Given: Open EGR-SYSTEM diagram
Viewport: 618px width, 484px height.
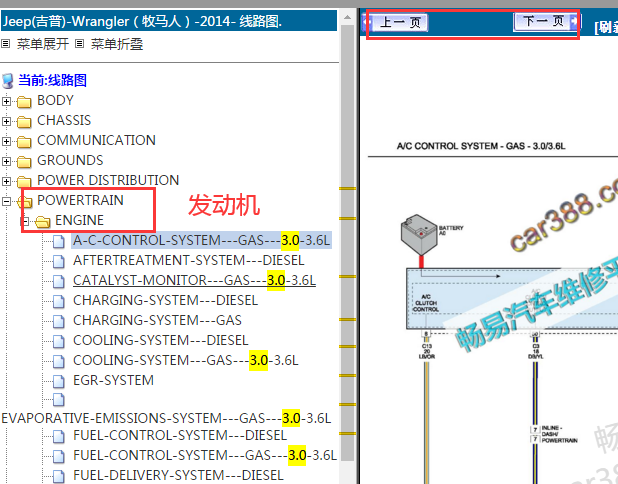Looking at the screenshot, I should tap(113, 380).
